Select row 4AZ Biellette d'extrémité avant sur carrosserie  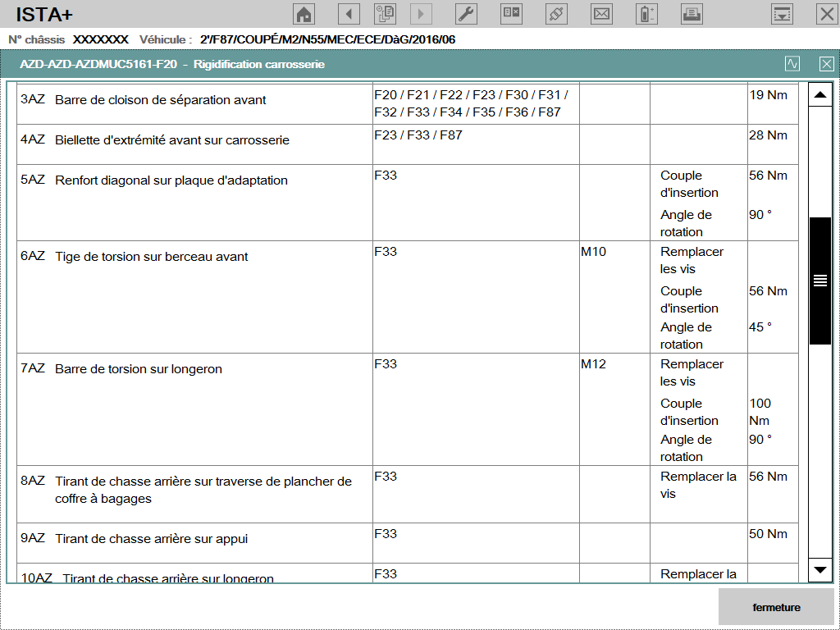(408, 144)
